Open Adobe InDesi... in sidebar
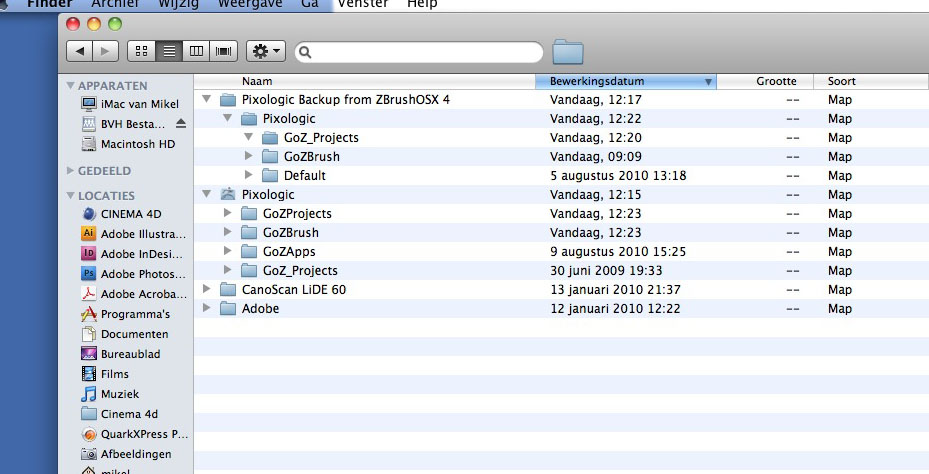Image resolution: width=929 pixels, height=474 pixels. (132, 254)
